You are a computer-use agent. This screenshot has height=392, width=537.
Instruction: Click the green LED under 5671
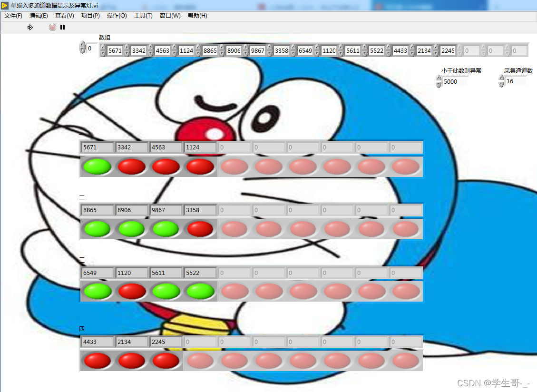click(97, 167)
